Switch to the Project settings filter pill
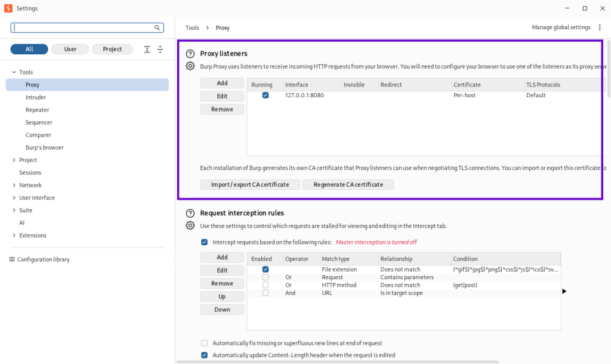The image size is (611, 364). 112,49
